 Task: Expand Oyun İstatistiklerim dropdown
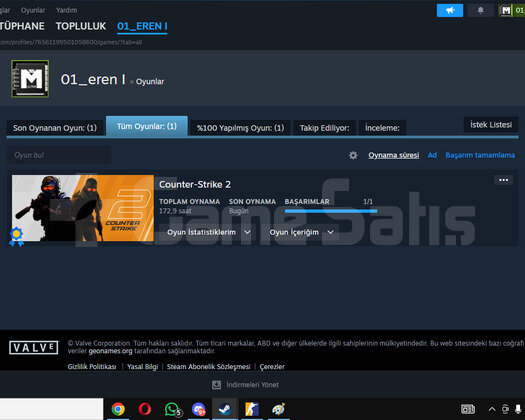[209, 232]
